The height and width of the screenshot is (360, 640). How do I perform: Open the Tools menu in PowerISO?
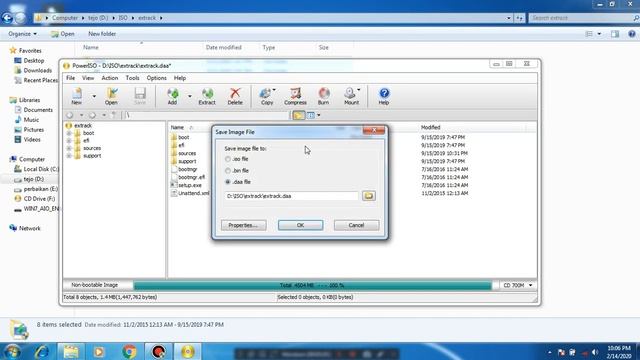click(x=132, y=78)
